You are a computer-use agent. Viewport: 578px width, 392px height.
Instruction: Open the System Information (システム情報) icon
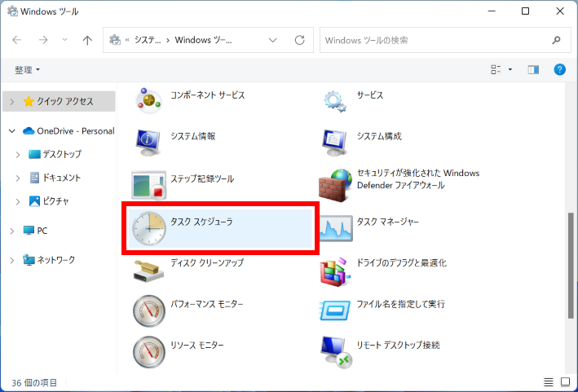[148, 142]
